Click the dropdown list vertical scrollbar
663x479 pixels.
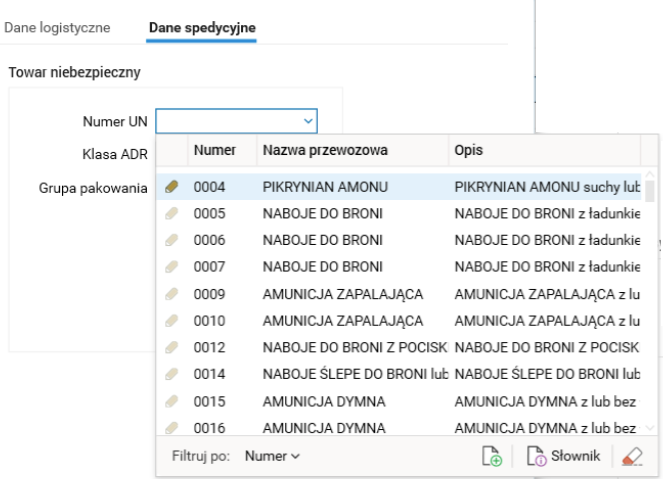(650, 300)
